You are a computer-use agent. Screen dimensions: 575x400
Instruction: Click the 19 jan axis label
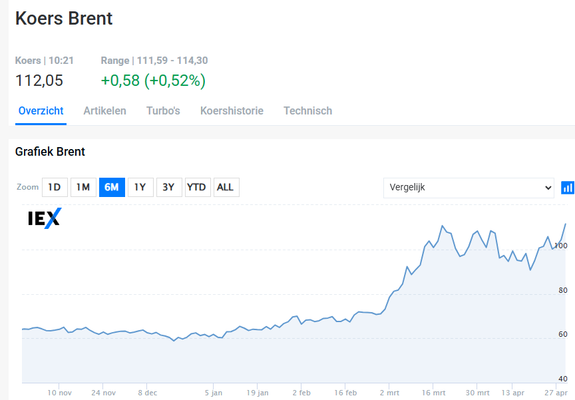[x=257, y=393]
